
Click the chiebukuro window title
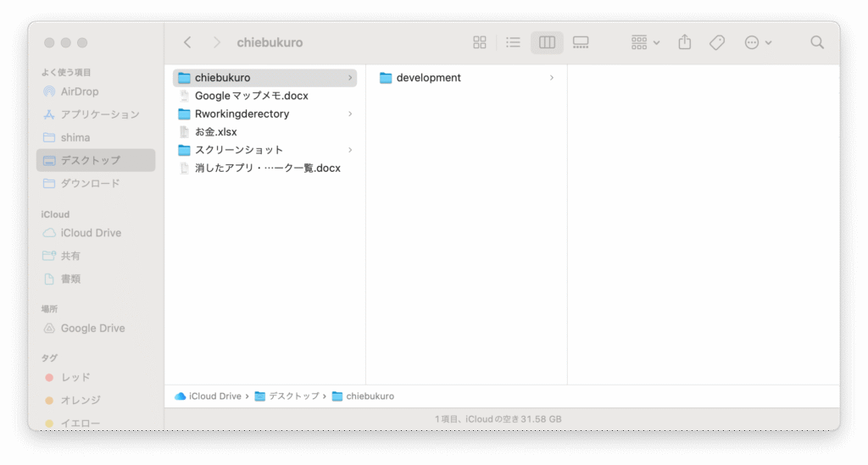point(270,42)
